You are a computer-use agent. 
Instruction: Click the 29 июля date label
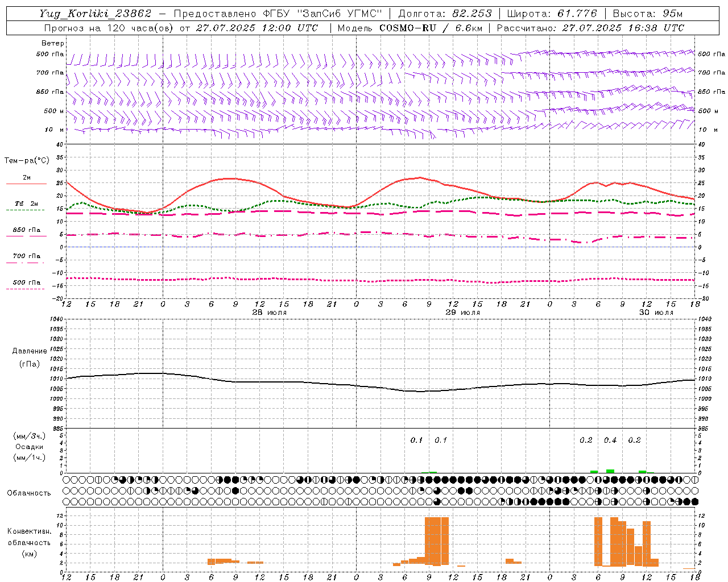click(x=463, y=313)
